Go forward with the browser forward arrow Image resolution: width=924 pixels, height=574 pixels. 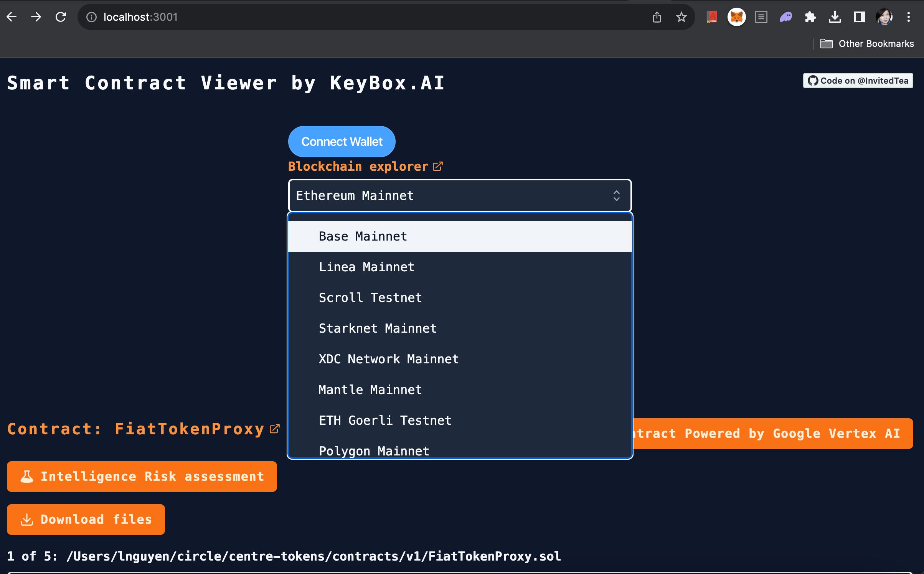point(36,17)
